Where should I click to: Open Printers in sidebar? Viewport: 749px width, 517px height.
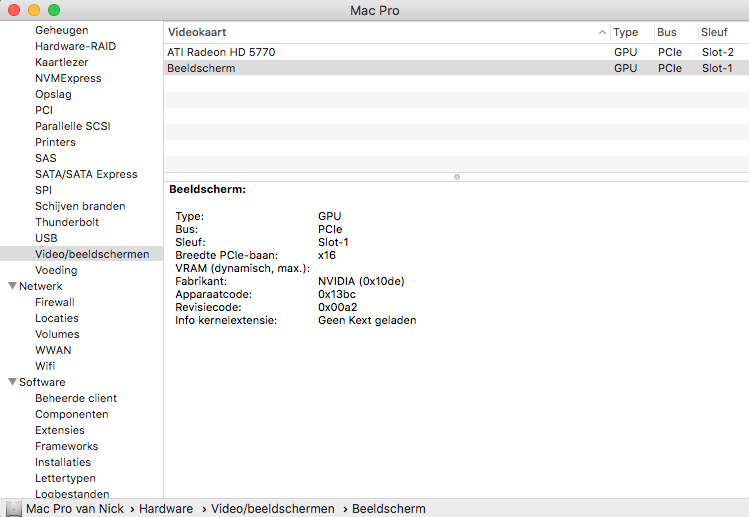(55, 142)
